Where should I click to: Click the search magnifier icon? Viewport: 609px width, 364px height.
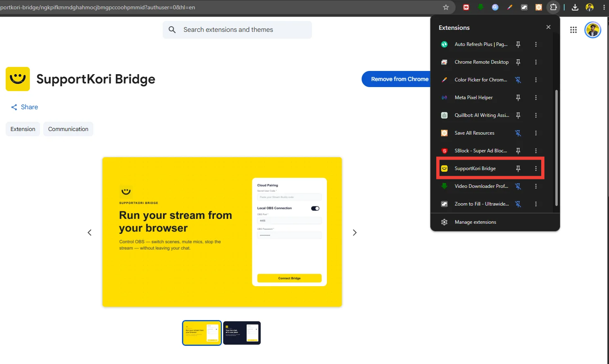point(172,30)
